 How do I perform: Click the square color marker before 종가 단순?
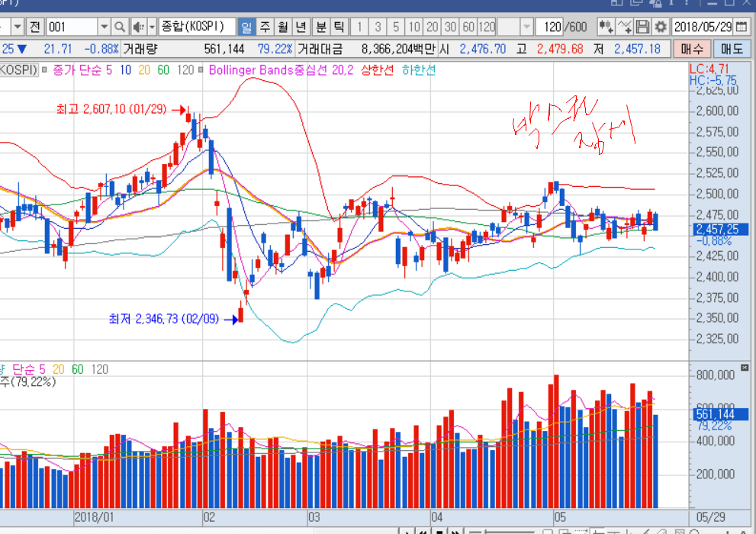click(x=46, y=70)
